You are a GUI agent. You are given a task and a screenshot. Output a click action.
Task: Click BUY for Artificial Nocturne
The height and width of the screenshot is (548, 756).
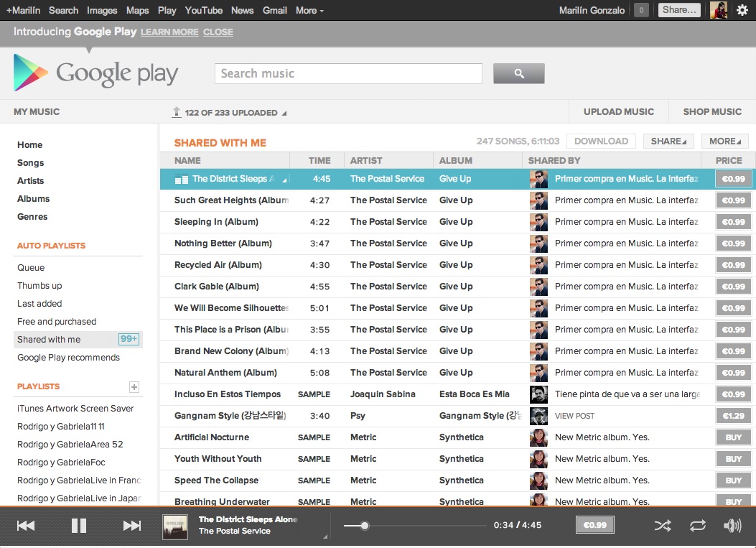pos(733,437)
